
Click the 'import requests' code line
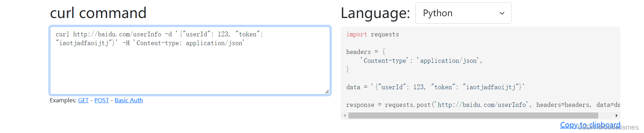tap(372, 34)
